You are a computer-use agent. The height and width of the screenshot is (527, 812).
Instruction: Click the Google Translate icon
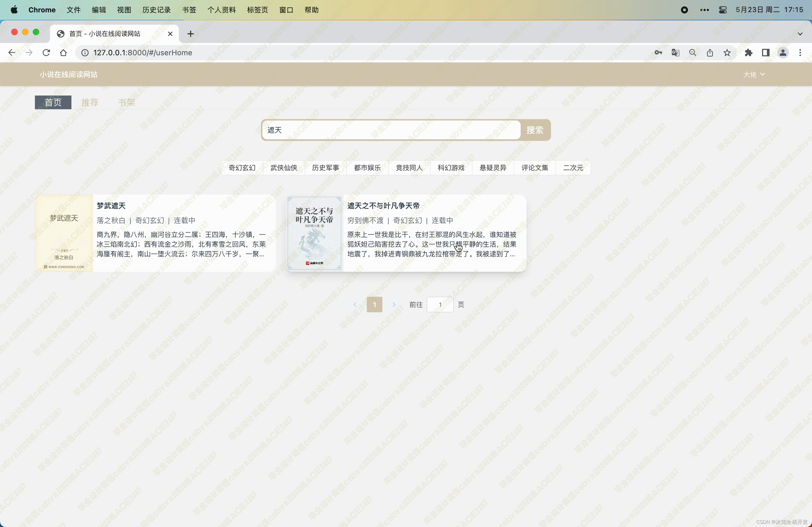[676, 53]
